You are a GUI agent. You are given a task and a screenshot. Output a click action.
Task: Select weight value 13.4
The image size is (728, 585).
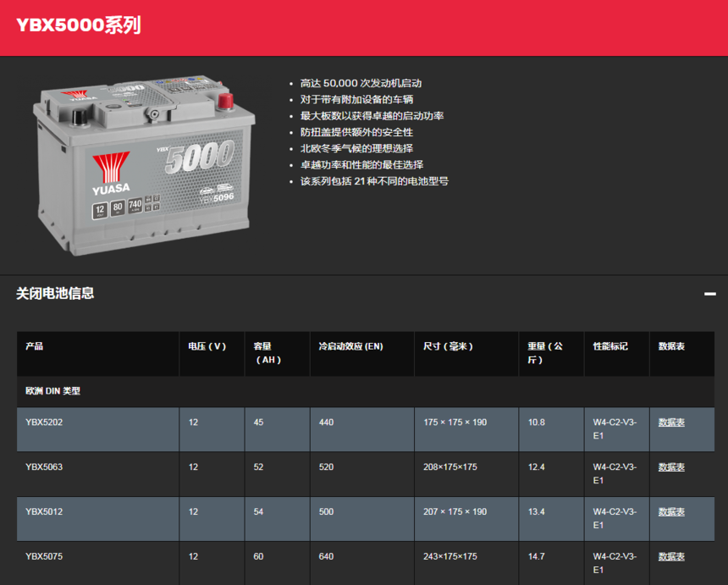click(x=536, y=511)
